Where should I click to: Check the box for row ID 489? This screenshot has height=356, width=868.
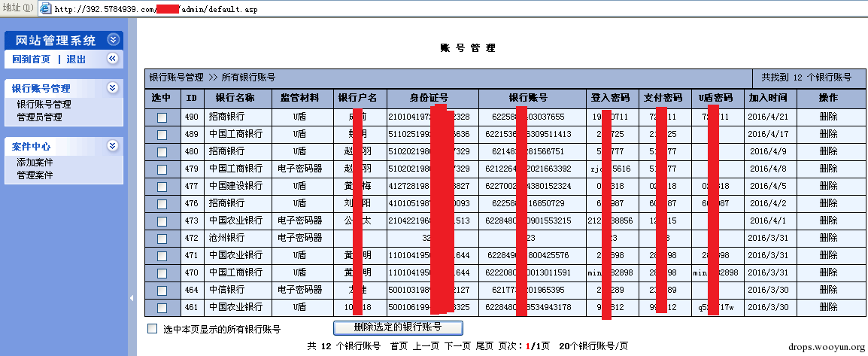162,135
